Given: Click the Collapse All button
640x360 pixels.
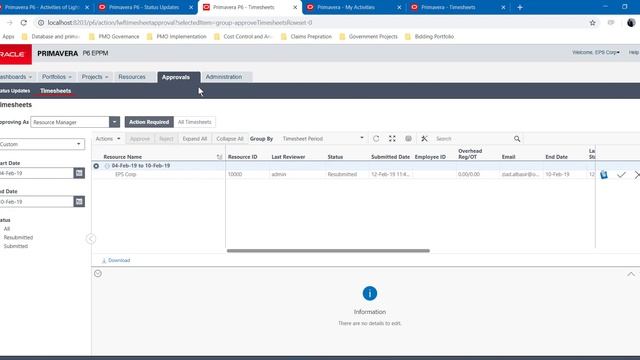Looking at the screenshot, I should [x=230, y=139].
